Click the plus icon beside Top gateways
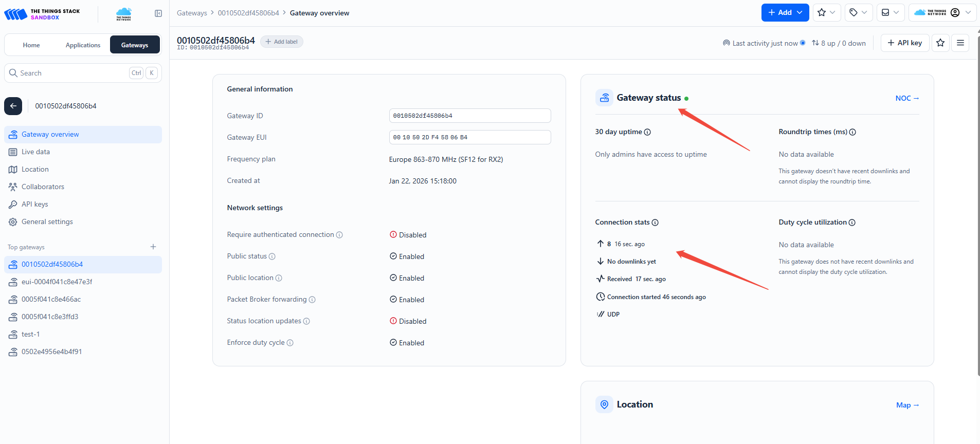The height and width of the screenshot is (444, 980). coord(153,247)
